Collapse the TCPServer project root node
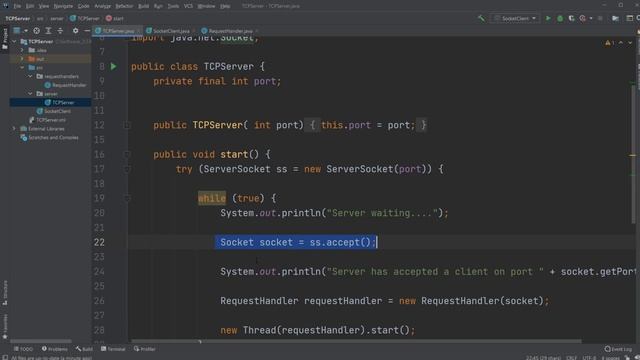This screenshot has width=640, height=360. (x=14, y=42)
